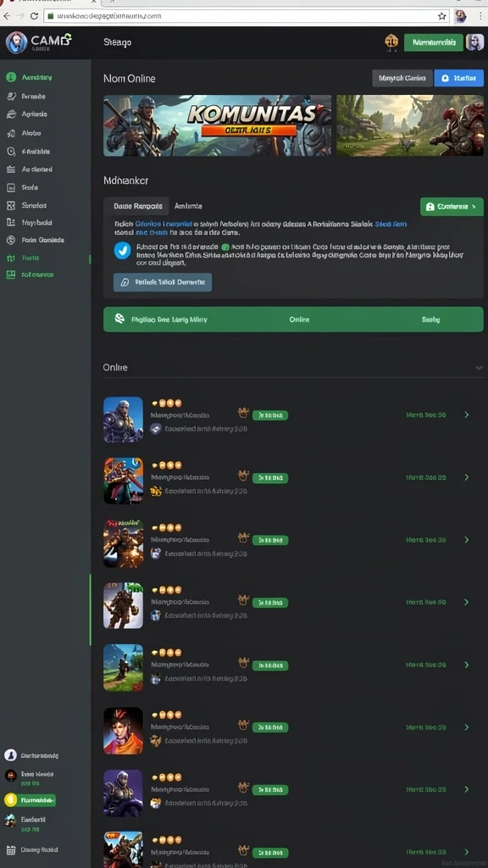Select the magnifier icon in the left sidebar
This screenshot has height=868, width=488.
[11, 151]
